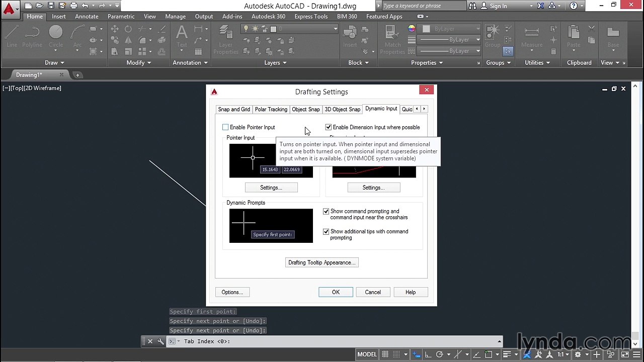Viewport: 644px width, 362px height.
Task: Click Drafting Tooltip Appearance... button
Action: click(322, 262)
